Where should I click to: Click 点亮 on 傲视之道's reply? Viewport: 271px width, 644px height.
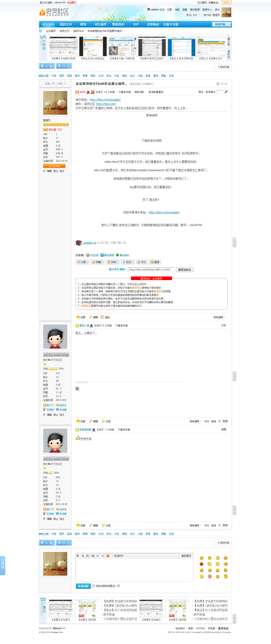[x=106, y=421]
